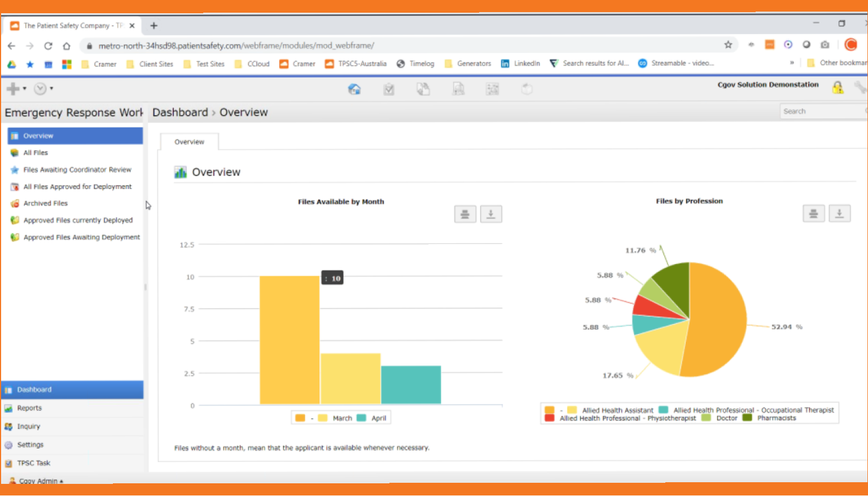
Task: Toggle Allied Health Assistant legend entry
Action: point(610,410)
